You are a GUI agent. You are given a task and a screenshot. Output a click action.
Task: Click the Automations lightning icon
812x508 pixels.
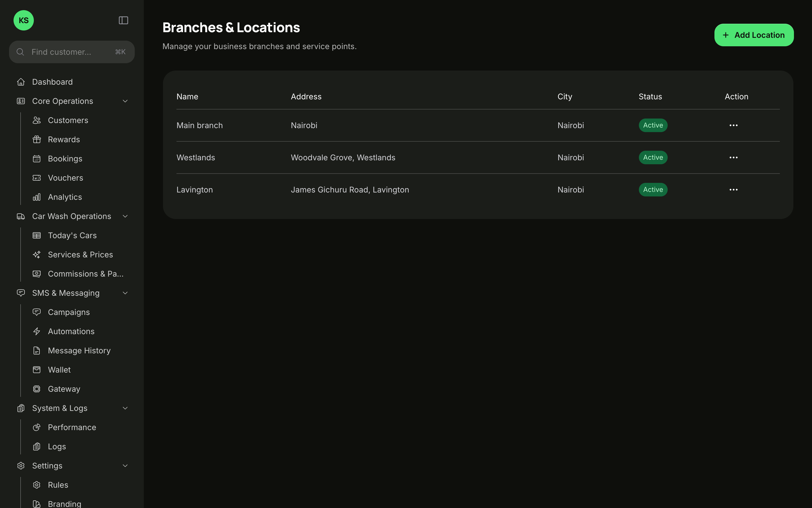37,331
